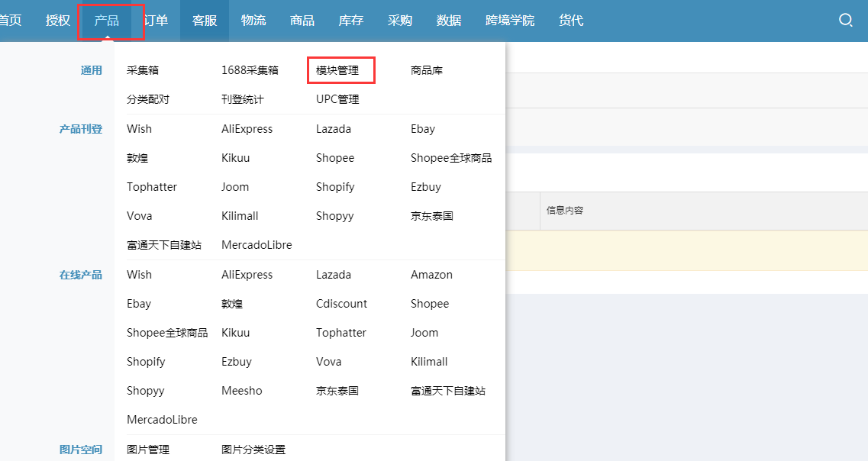This screenshot has width=868, height=461.
Task: Open 图片分类设置 under 图片空间
Action: coord(253,450)
